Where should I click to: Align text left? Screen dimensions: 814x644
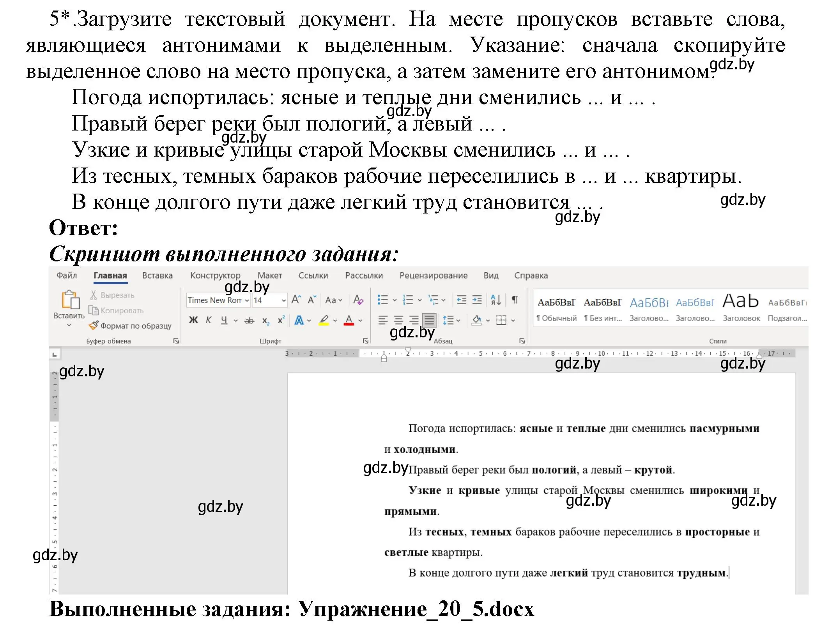pos(383,320)
